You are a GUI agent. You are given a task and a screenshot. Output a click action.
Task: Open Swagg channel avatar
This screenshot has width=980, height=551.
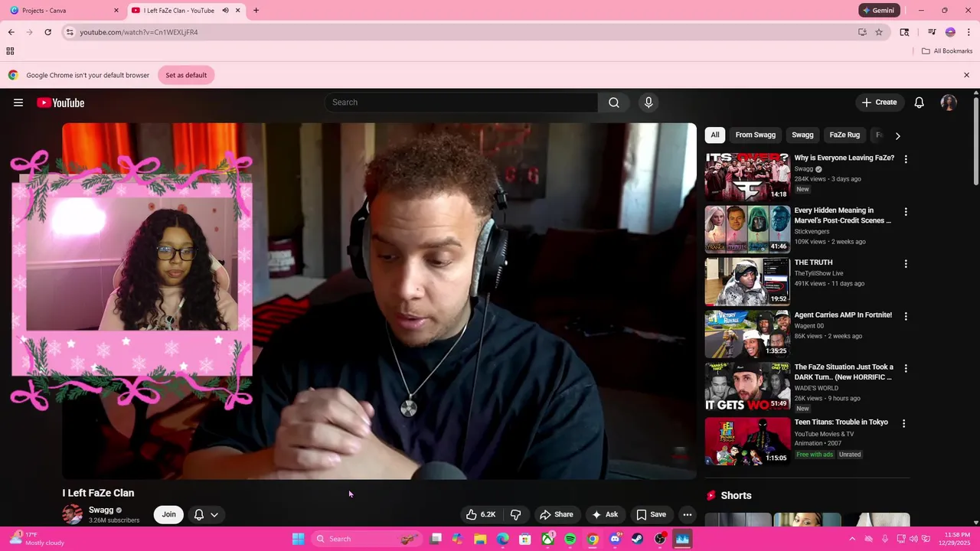point(73,514)
